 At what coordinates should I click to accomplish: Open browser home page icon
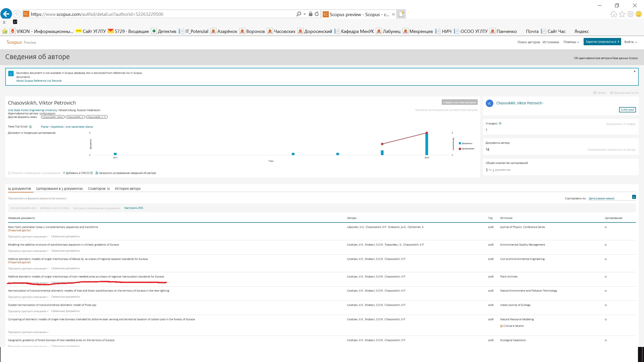pos(614,14)
